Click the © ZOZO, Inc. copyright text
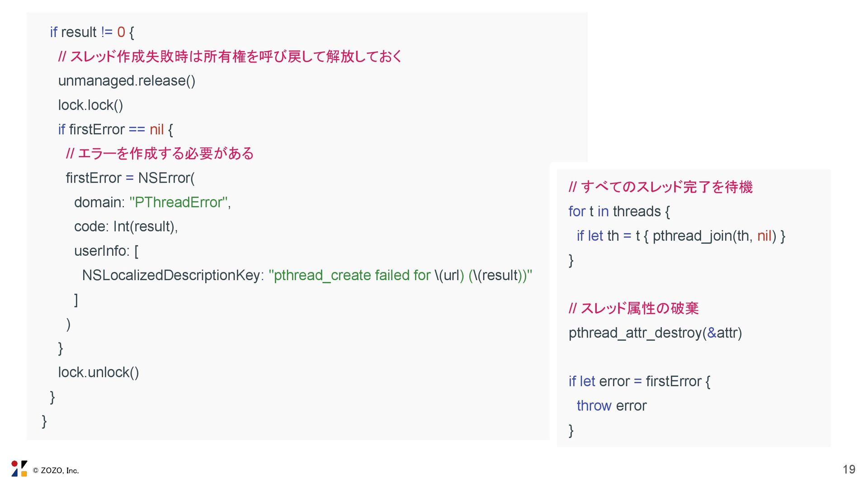868x488 pixels. 56,471
